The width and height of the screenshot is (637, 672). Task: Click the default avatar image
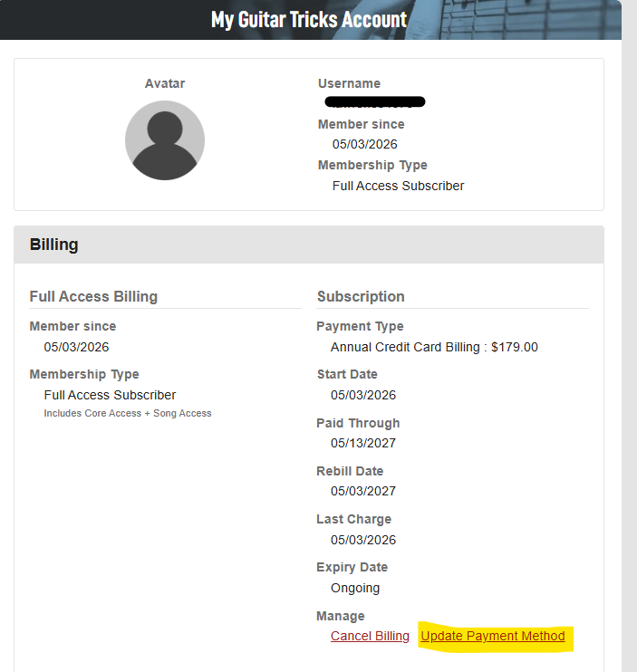[165, 140]
